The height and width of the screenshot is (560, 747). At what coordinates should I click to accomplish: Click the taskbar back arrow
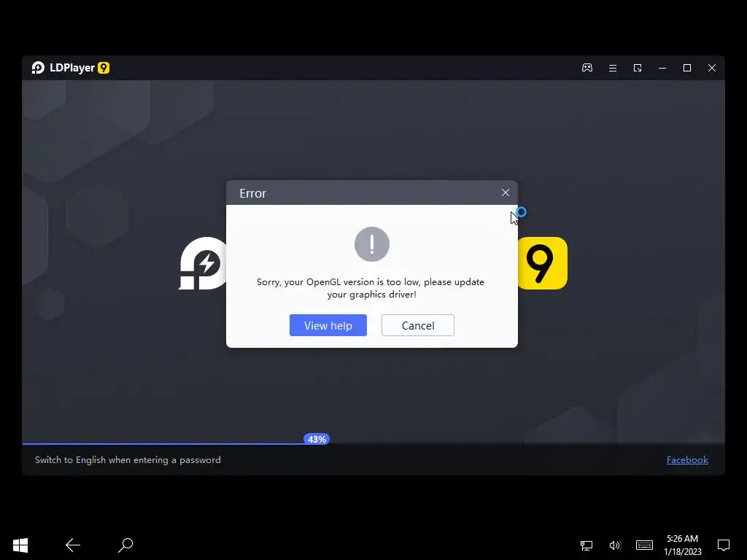point(73,545)
